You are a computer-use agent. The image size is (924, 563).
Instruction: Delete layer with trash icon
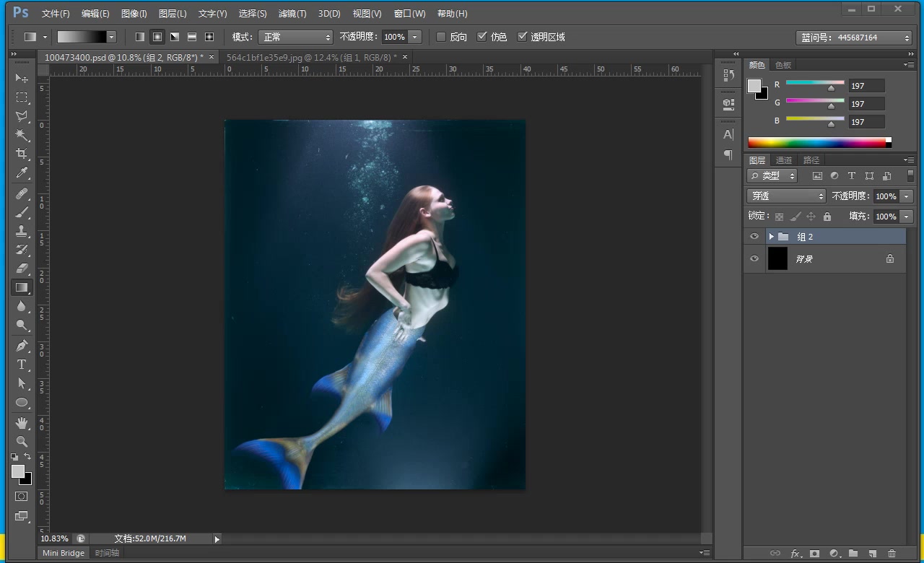[x=892, y=554]
